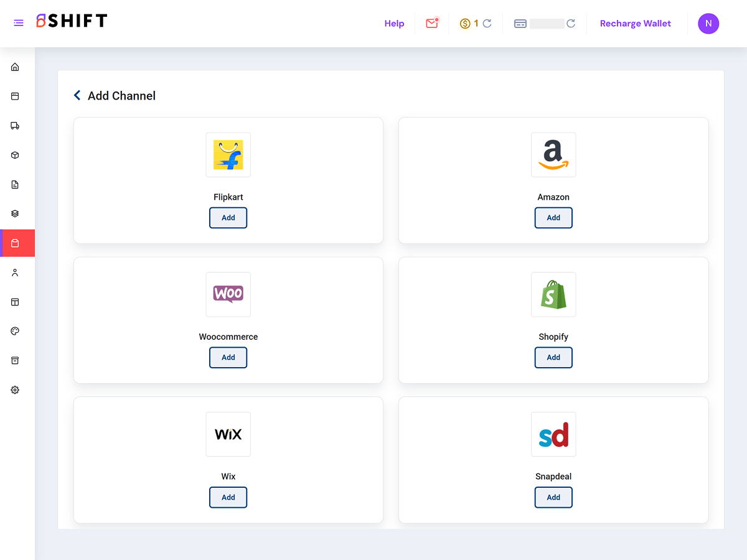Click the Snapdeal label
The height and width of the screenshot is (560, 747).
pos(553,477)
